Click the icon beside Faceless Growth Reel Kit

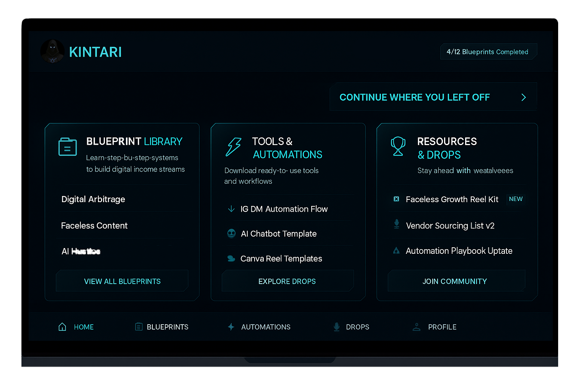pos(397,199)
